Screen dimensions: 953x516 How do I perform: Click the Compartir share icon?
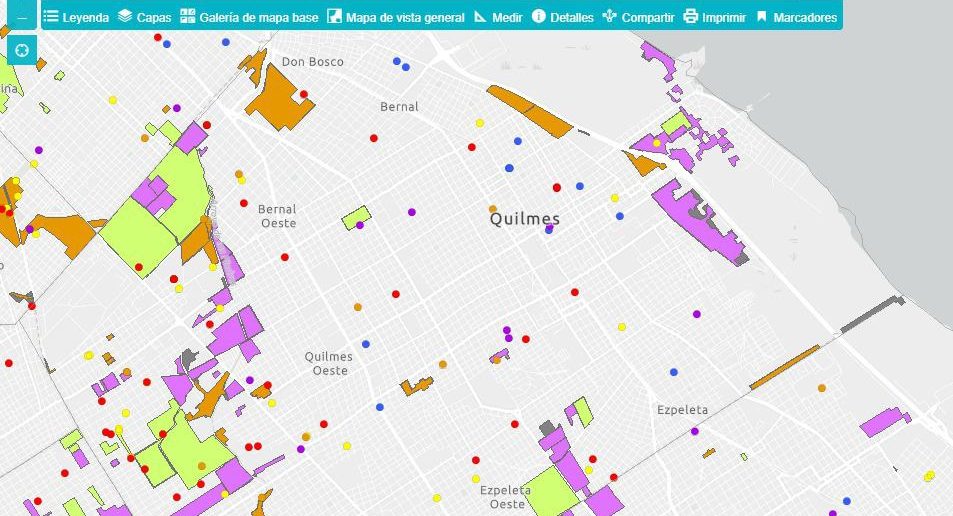609,17
